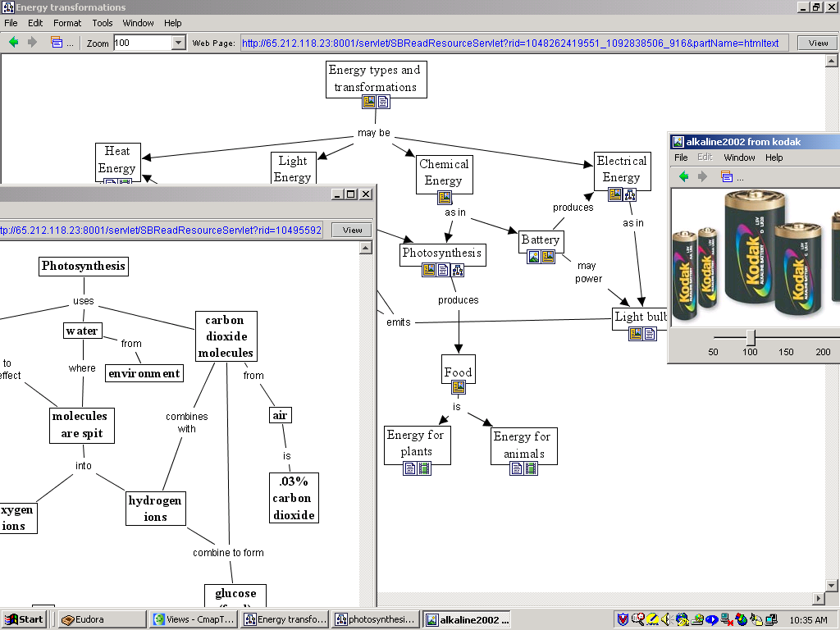Screen dimensions: 840x630
Task: Open the text icon under Energy for plants
Action: coord(410,468)
